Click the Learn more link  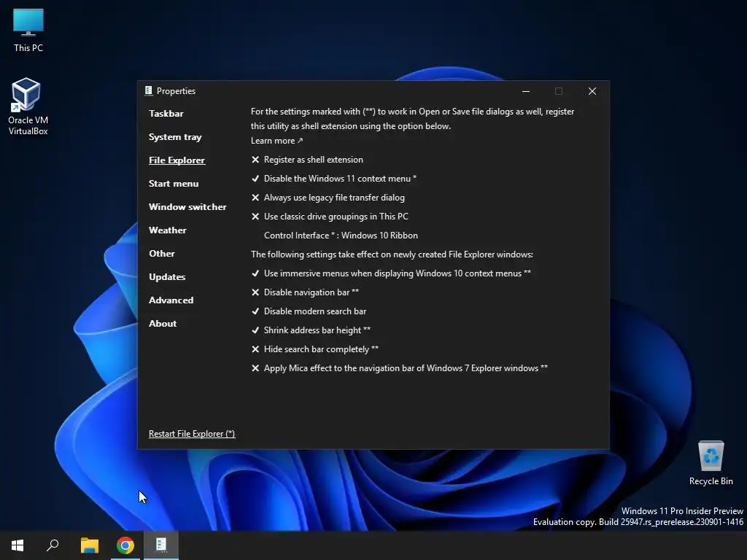[x=276, y=141]
